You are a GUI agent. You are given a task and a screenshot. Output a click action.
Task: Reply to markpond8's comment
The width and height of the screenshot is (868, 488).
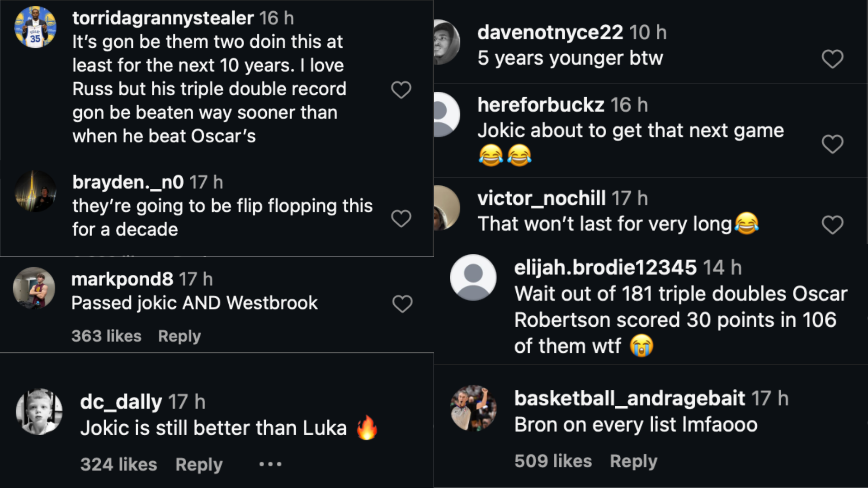coord(179,336)
